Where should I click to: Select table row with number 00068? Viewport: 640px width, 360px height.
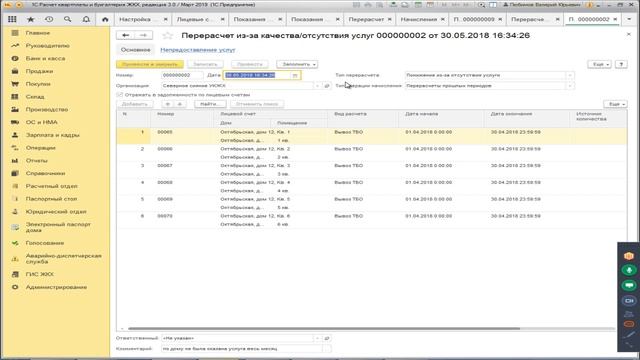tap(371, 187)
